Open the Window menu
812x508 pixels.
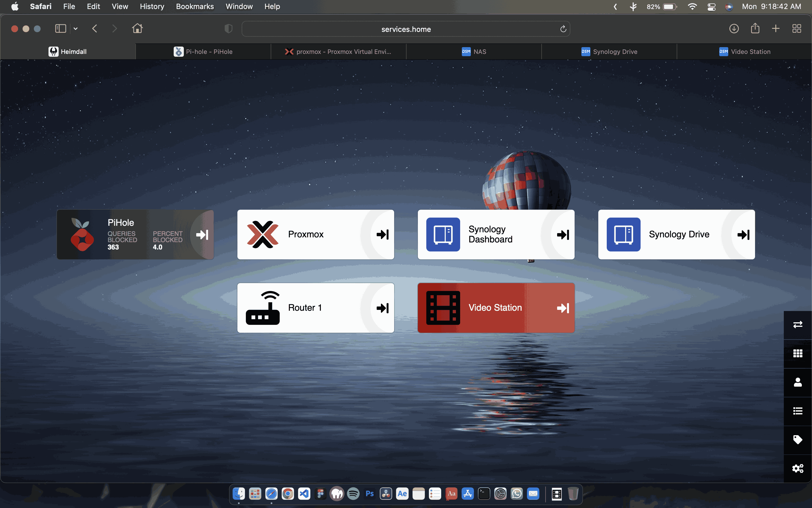click(x=239, y=6)
